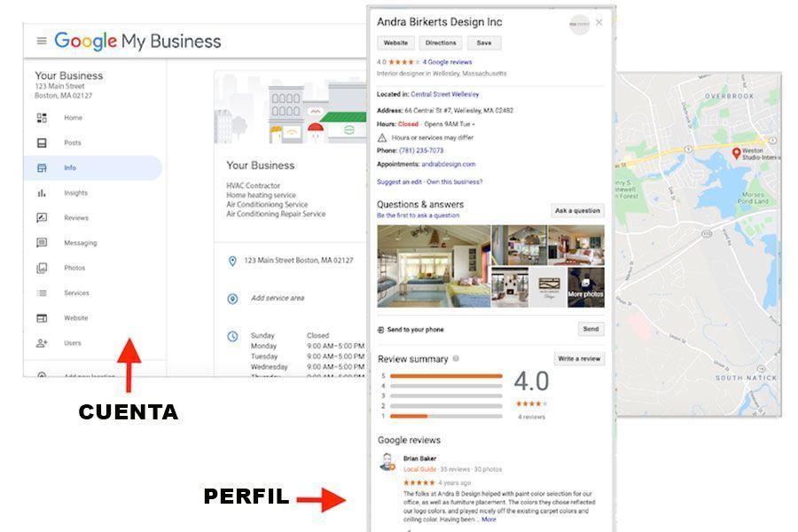This screenshot has height=532, width=798.
Task: Open the Central Street Wellesley link
Action: click(x=445, y=95)
